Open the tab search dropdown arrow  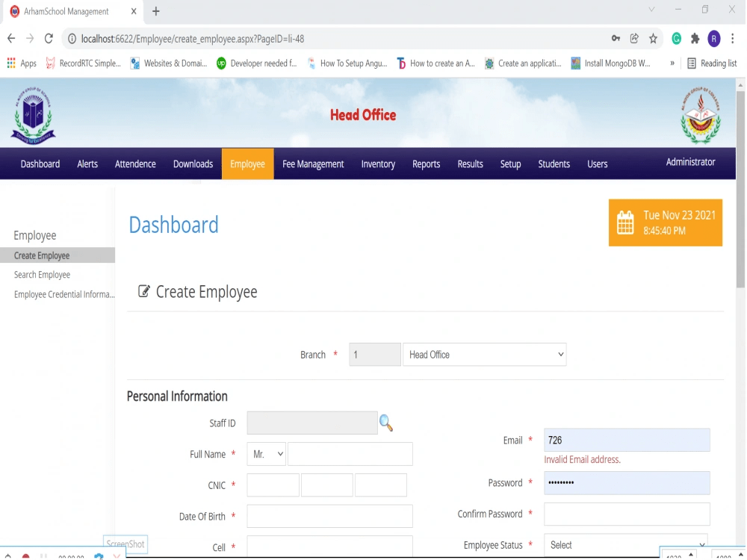651,10
